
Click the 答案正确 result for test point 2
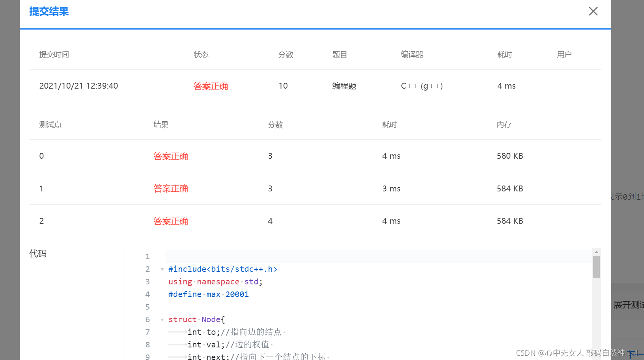[x=170, y=221]
